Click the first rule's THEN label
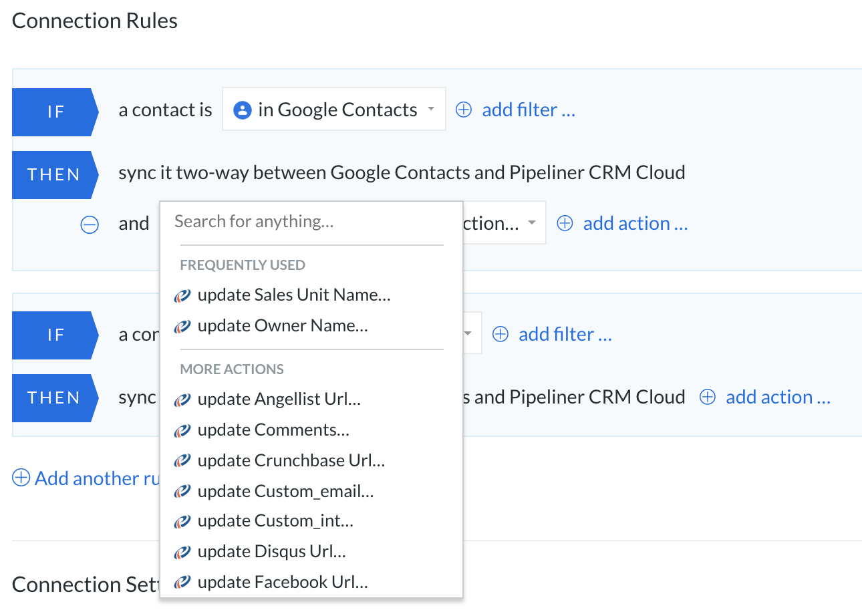 [x=55, y=174]
